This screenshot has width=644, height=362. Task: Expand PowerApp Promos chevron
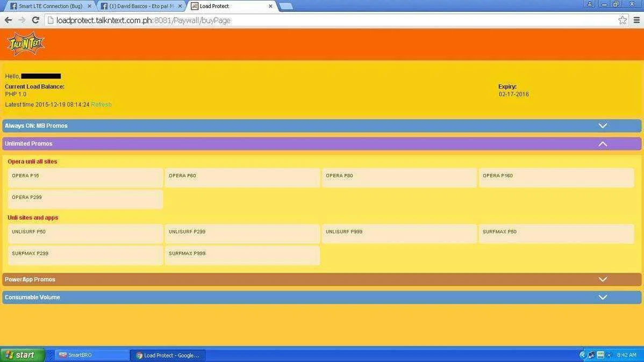[603, 279]
